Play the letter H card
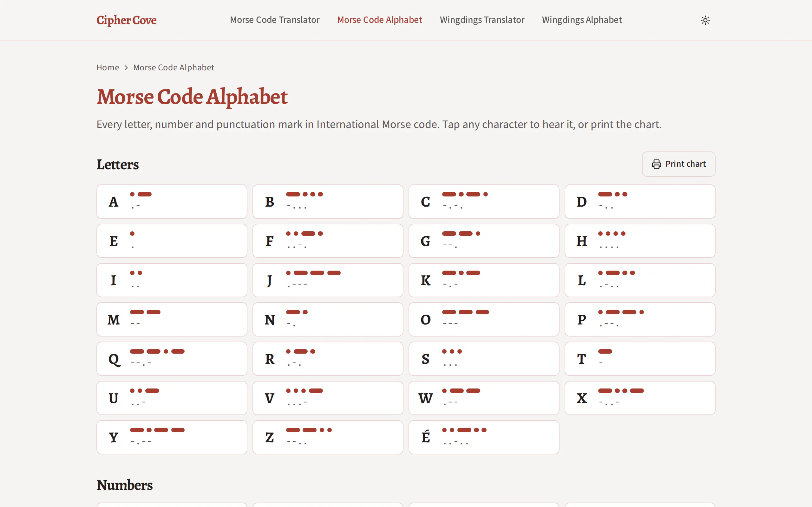Image resolution: width=812 pixels, height=507 pixels. (640, 241)
